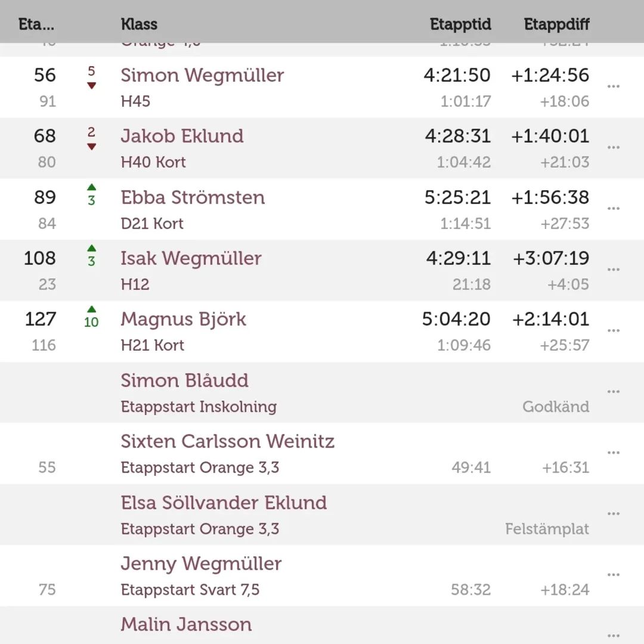Sort by the Klass column header
Viewport: 644px width, 644px height.
[139, 24]
